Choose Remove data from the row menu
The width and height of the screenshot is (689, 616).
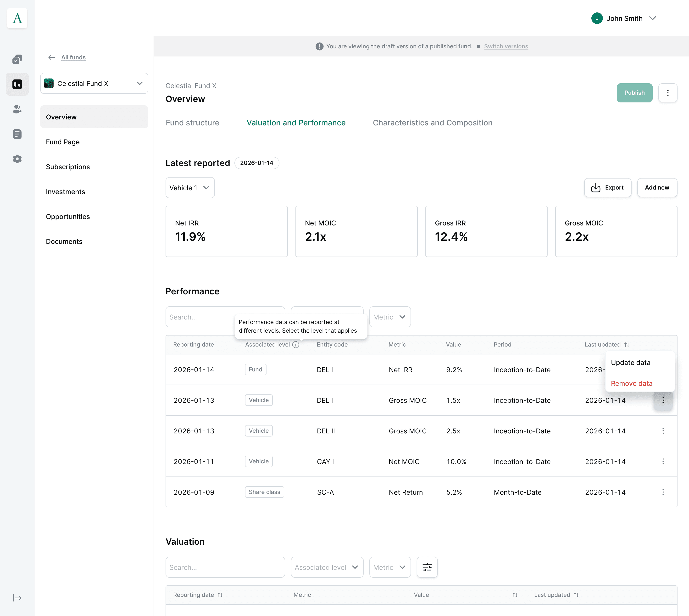640,383
